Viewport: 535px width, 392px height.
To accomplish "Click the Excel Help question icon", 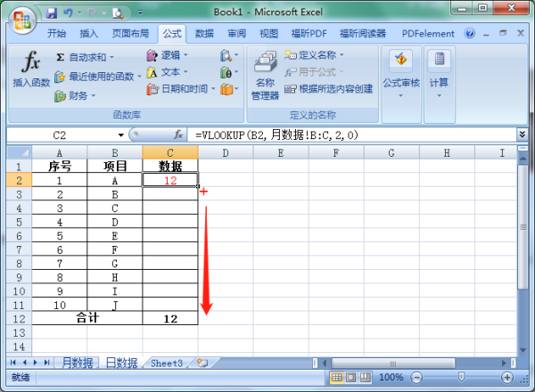I will click(470, 33).
